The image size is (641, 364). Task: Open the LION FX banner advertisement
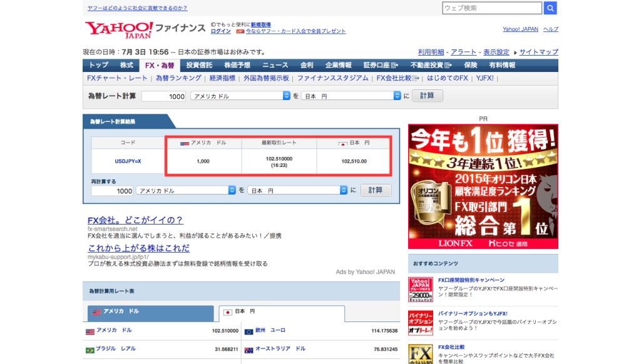click(x=483, y=186)
